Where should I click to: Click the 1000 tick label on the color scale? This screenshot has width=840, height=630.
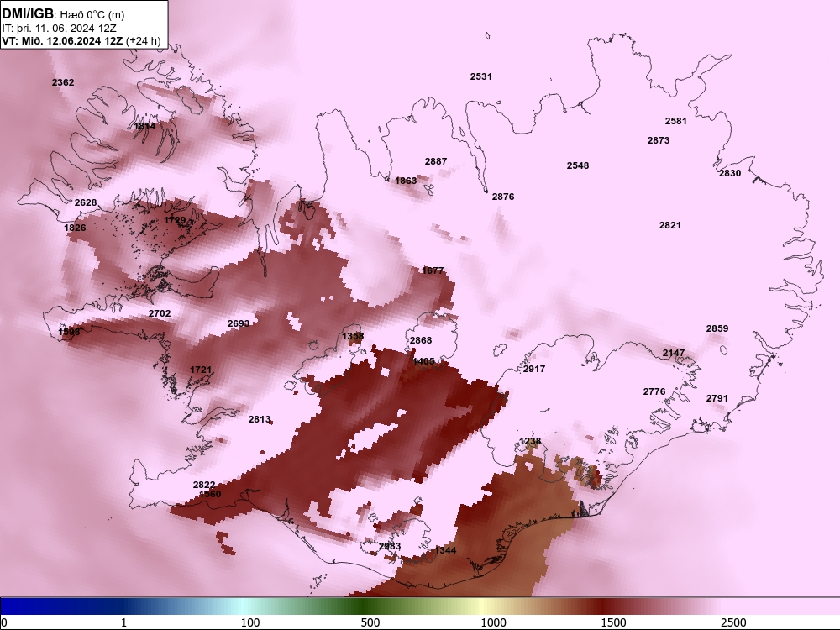pos(493,623)
